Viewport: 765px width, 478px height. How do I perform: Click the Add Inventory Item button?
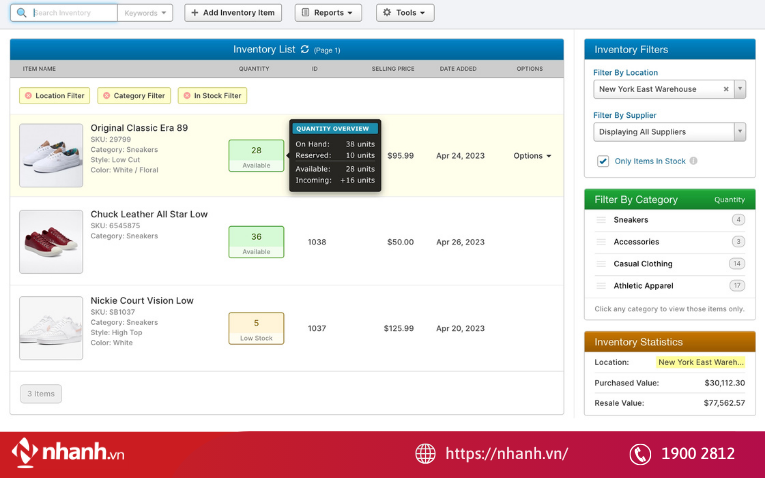pyautogui.click(x=233, y=13)
